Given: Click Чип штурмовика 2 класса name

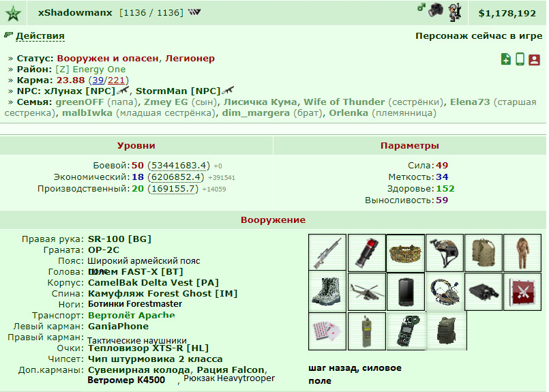Looking at the screenshot, I should tap(155, 359).
